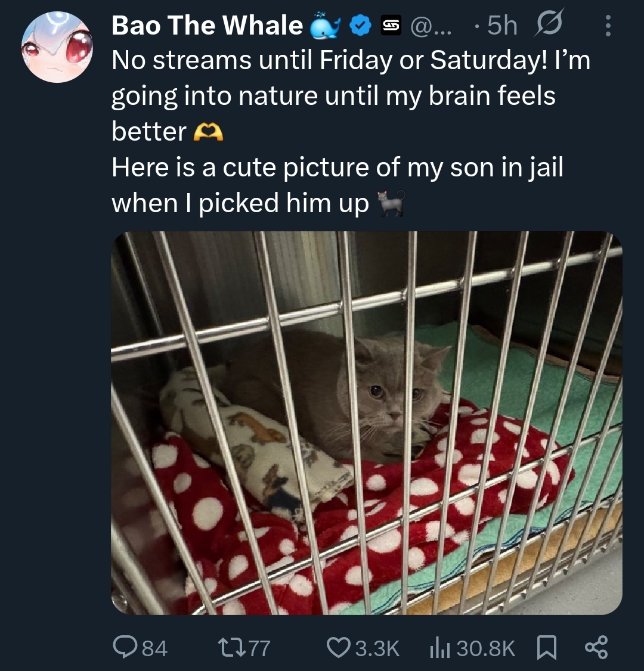Click the 3.3K likes count

point(377,648)
